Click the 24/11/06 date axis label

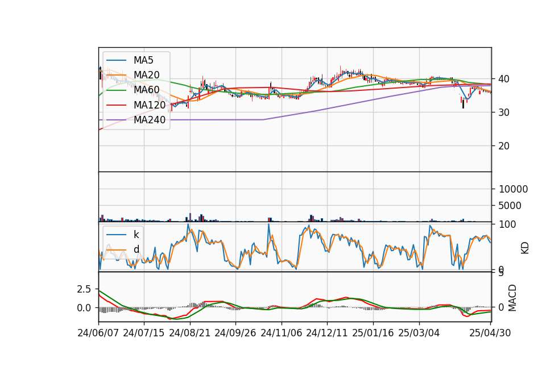point(282,333)
